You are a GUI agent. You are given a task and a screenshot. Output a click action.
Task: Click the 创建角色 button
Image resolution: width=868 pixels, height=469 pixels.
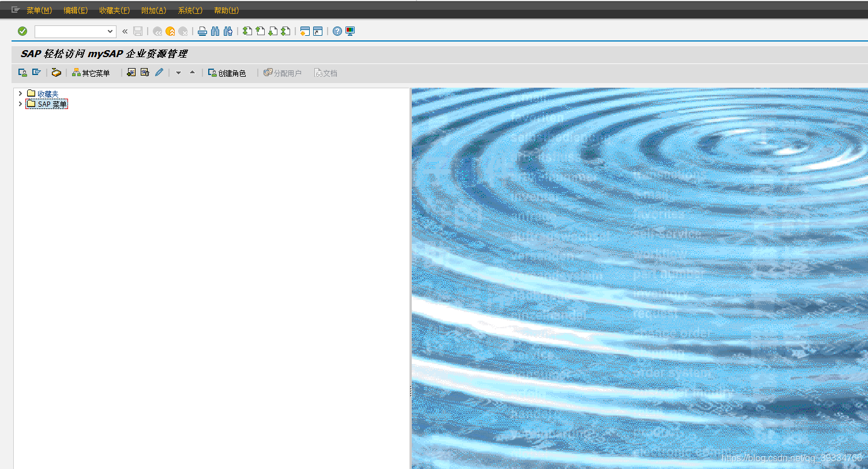coord(227,73)
